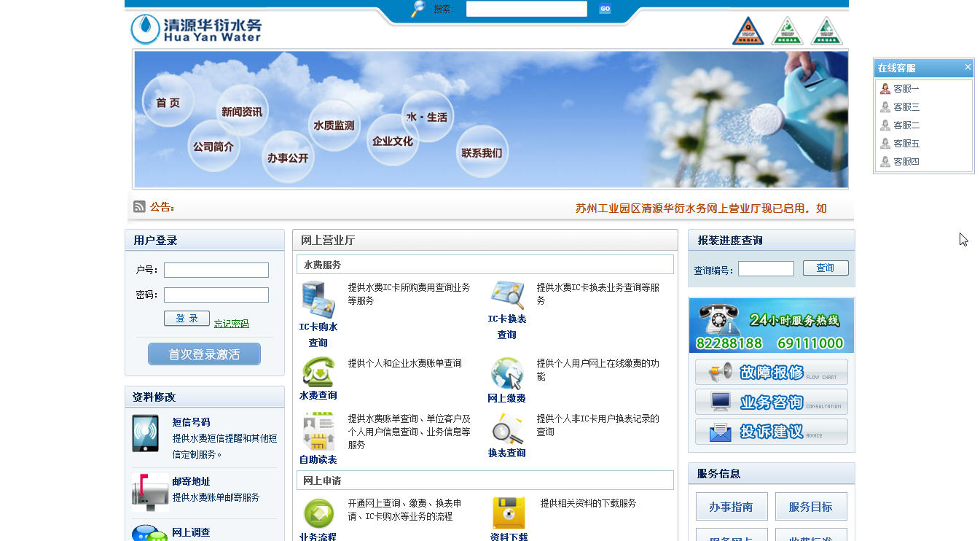Click the 投诉建议 button
Image resolution: width=980 pixels, height=541 pixels.
(772, 432)
